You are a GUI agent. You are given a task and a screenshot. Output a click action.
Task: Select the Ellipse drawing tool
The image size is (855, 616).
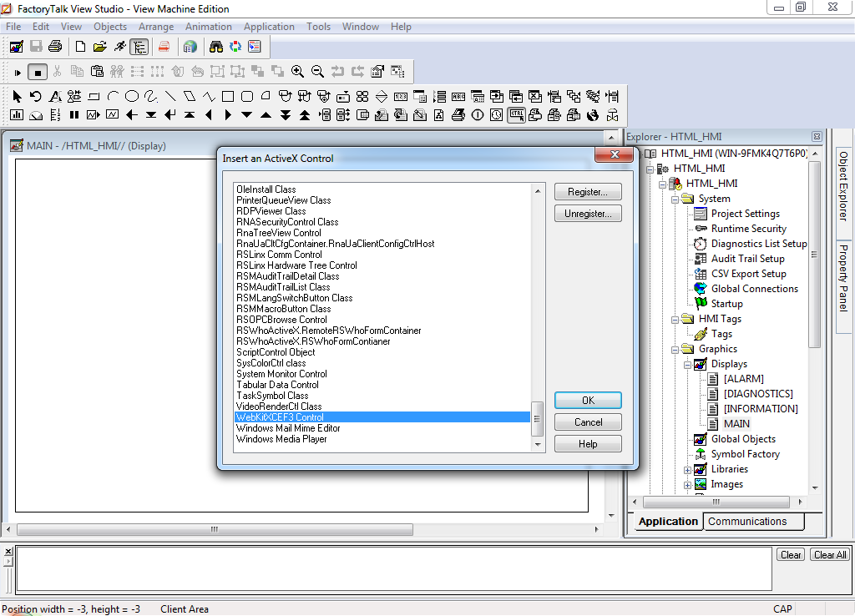[x=132, y=97]
